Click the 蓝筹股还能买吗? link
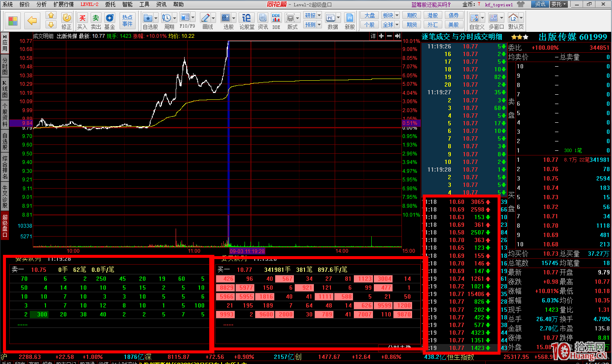612x364 pixels. [431, 5]
